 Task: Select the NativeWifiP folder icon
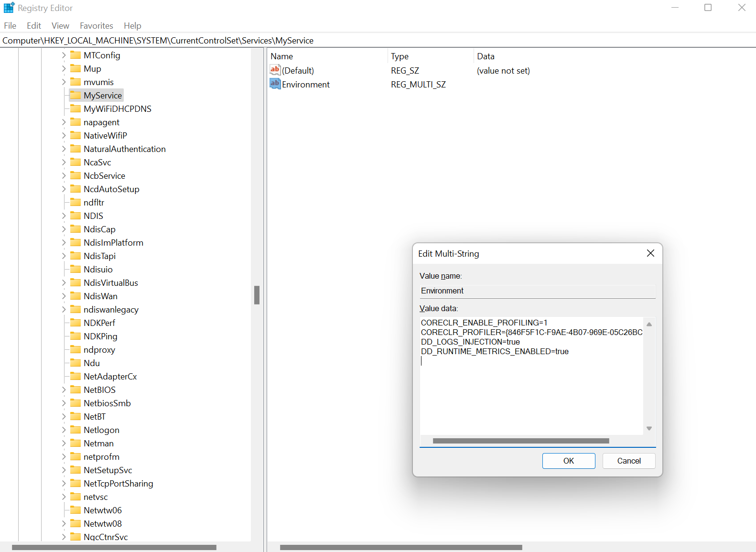[x=76, y=135]
